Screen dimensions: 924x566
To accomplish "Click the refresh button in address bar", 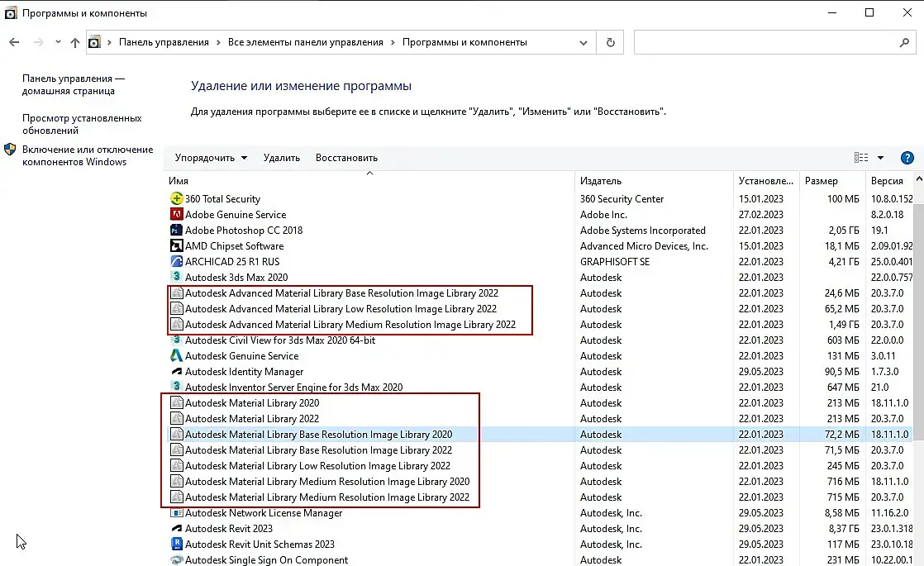I will click(611, 42).
